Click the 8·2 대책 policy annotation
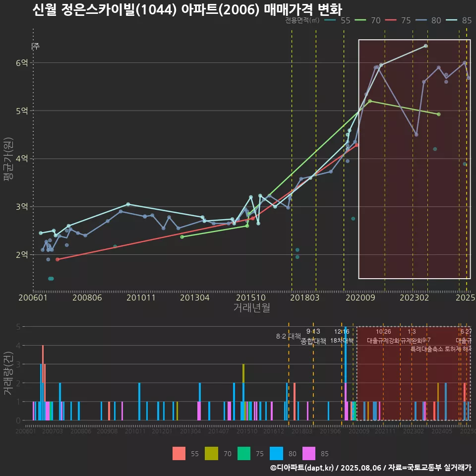The image size is (476, 476). pyautogui.click(x=288, y=336)
